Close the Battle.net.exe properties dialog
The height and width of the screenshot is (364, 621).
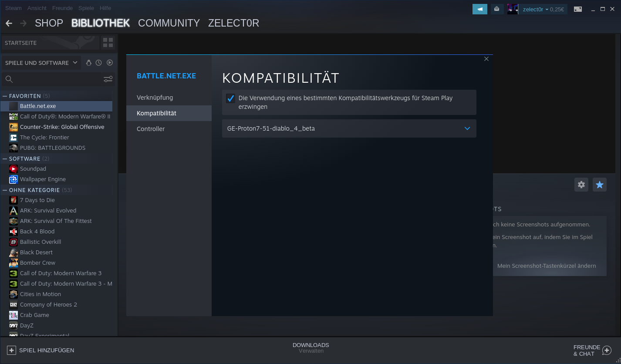coord(486,59)
